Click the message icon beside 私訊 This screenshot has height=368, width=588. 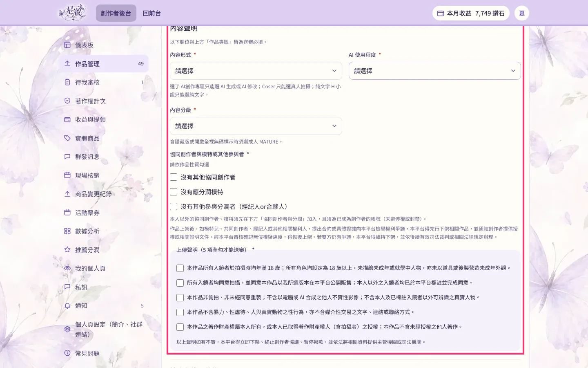(67, 287)
